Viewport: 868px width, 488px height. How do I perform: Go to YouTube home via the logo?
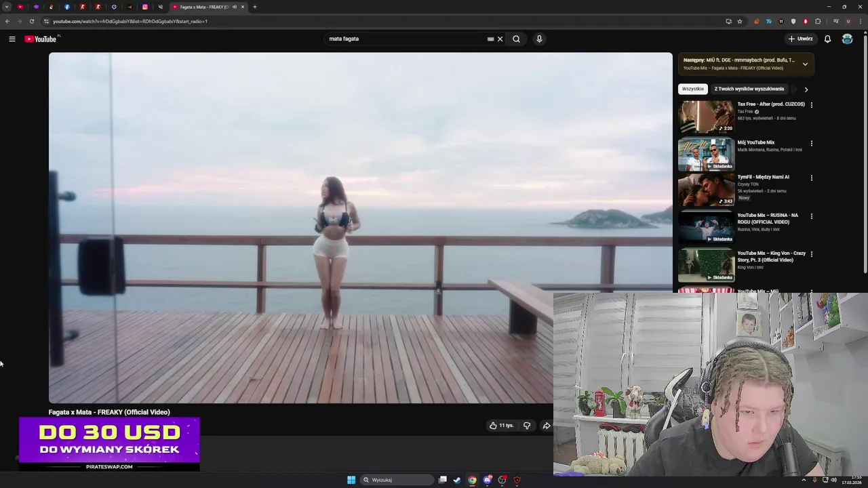[41, 39]
